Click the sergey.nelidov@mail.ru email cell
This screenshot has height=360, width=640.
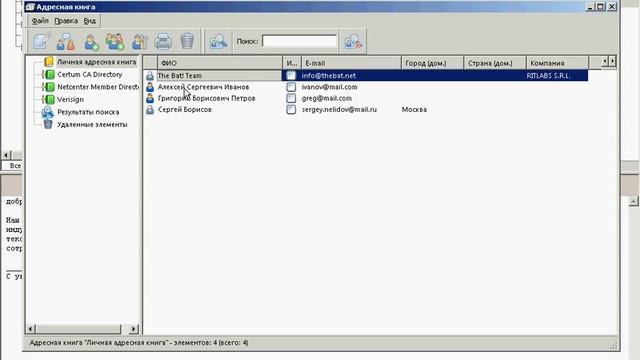339,109
